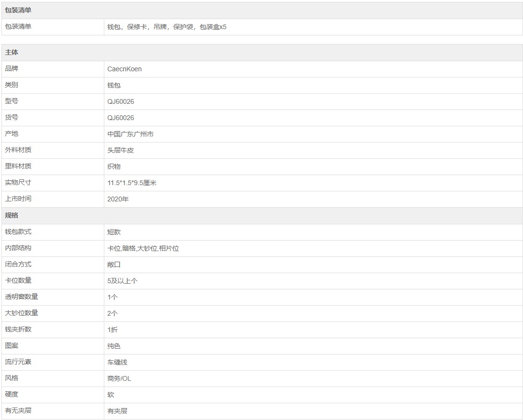Image resolution: width=523 pixels, height=420 pixels.
Task: Select the 主体 section header
Action: pyautogui.click(x=262, y=52)
